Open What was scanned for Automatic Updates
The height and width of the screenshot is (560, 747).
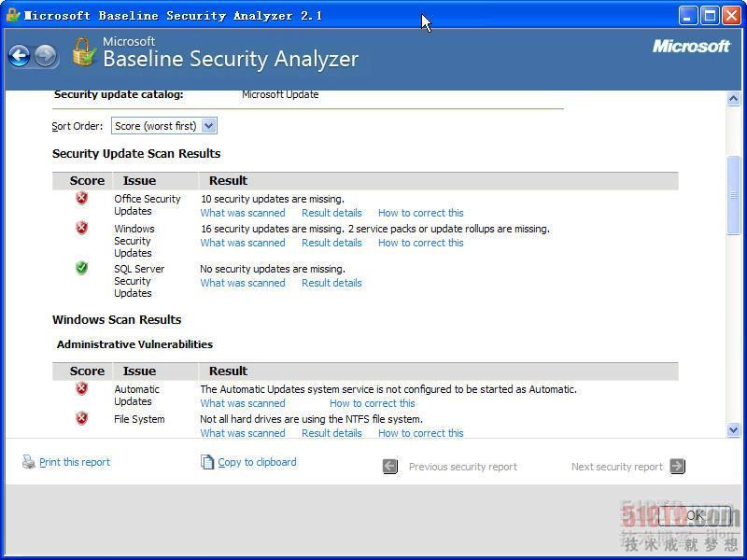243,403
